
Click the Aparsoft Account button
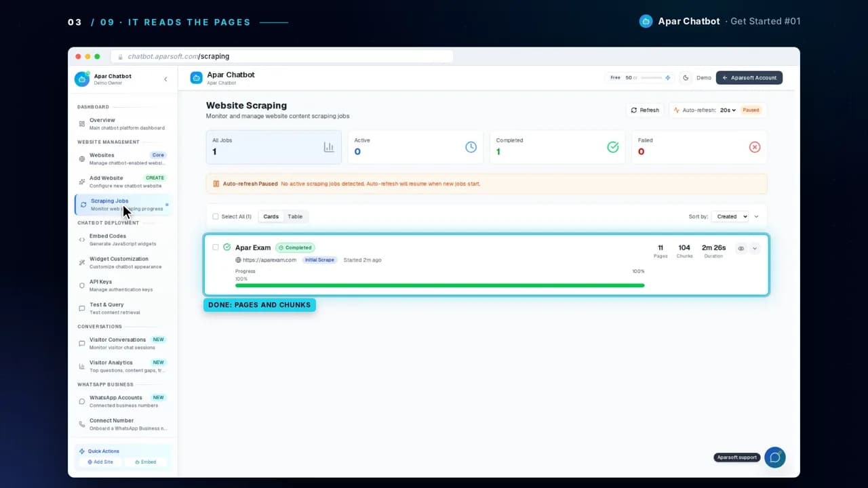(x=749, y=78)
